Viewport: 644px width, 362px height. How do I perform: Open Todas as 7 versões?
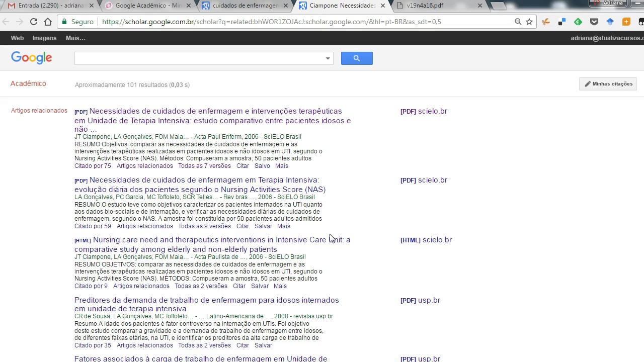coord(204,166)
